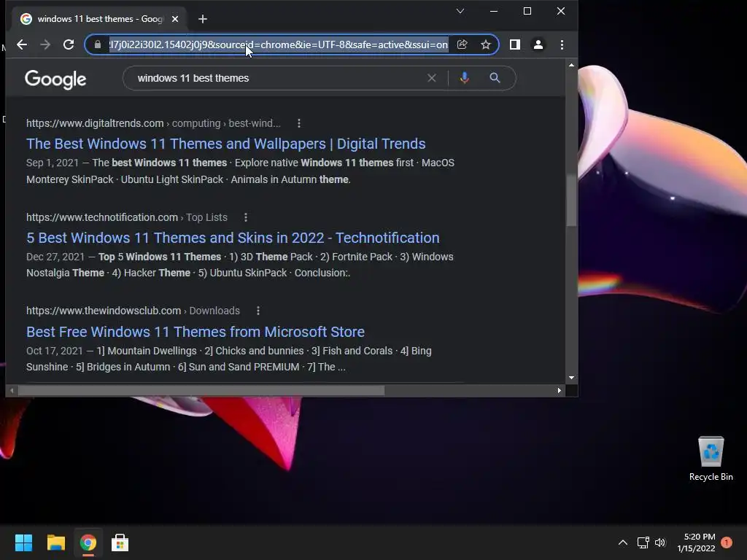This screenshot has width=747, height=560.
Task: Click the Google logo
Action: coord(55,79)
